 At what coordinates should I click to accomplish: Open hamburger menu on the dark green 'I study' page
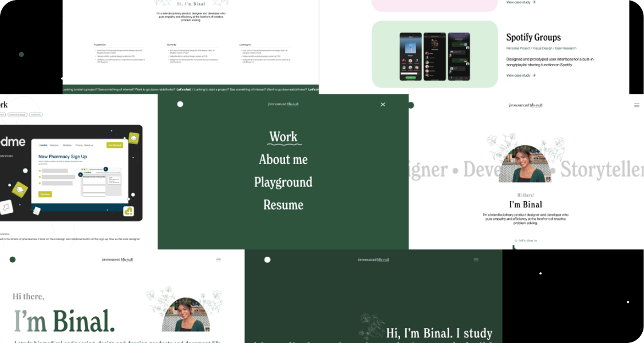tap(476, 260)
